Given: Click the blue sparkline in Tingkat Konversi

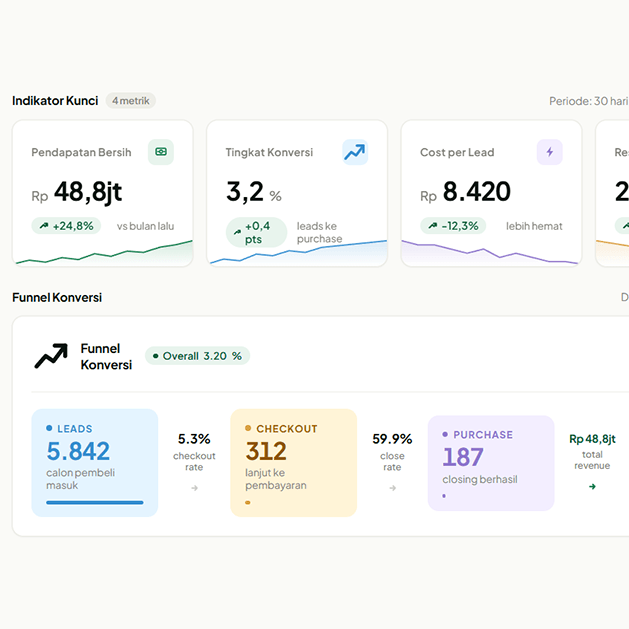Looking at the screenshot, I should (x=298, y=252).
